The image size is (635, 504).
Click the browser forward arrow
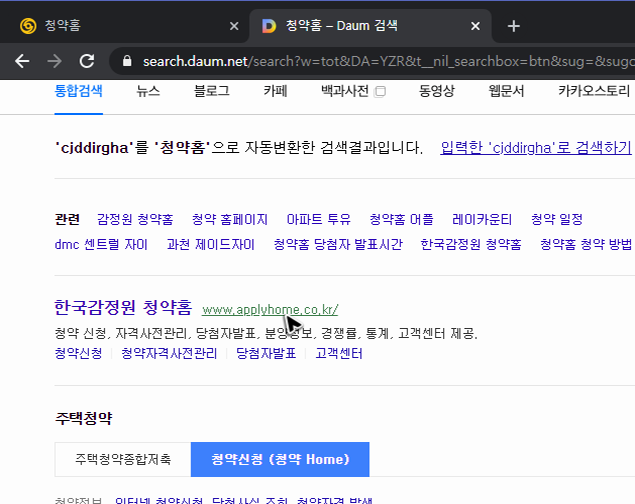coord(54,61)
